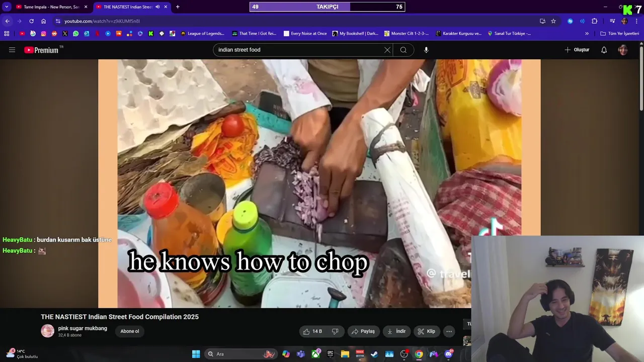This screenshot has height=362, width=644.
Task: Open a new browser tab
Action: pyautogui.click(x=178, y=7)
